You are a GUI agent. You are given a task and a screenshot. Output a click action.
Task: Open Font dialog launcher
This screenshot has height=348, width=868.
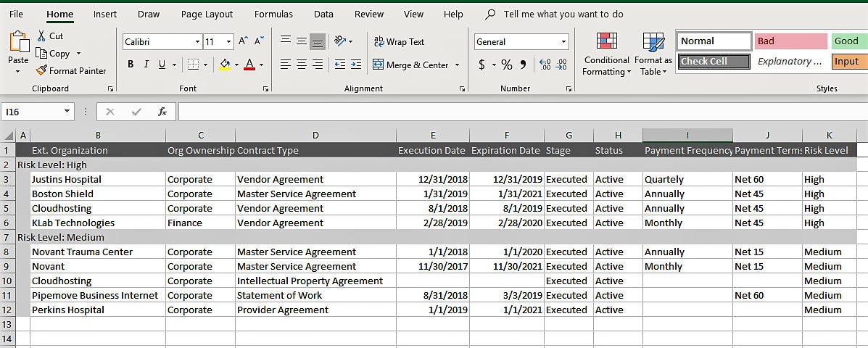265,88
